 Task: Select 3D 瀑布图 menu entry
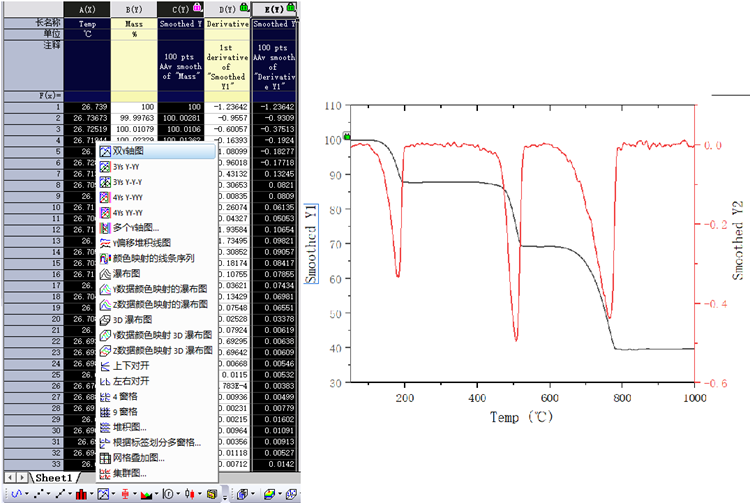[x=157, y=320]
